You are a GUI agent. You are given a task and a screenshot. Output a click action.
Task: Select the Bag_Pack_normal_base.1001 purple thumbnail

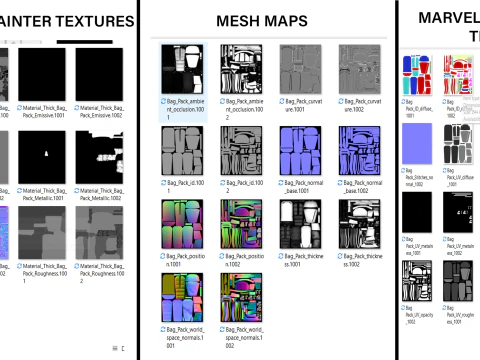[x=300, y=151]
